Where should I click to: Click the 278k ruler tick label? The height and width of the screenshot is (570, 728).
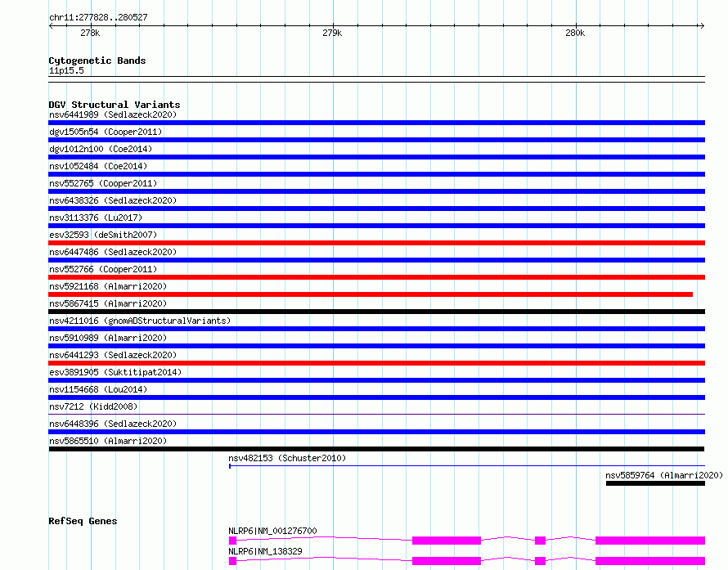click(x=90, y=33)
